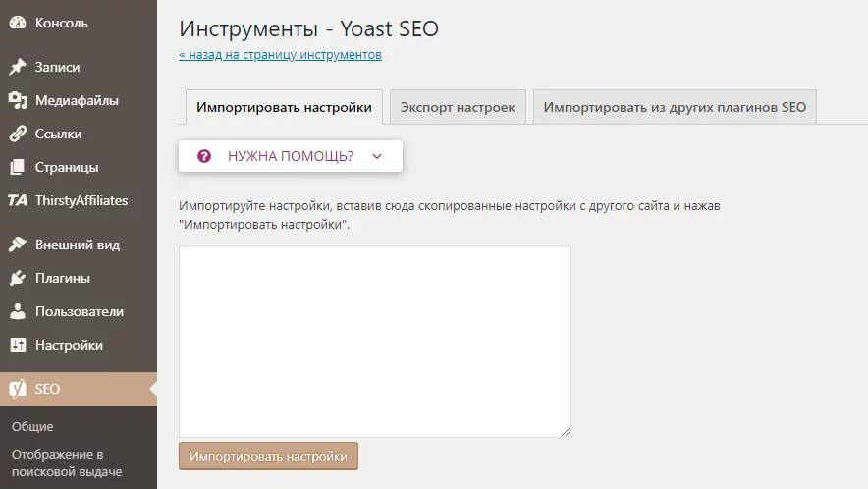Click the Внешний вид paintbrush icon
The image size is (868, 489).
coord(18,244)
